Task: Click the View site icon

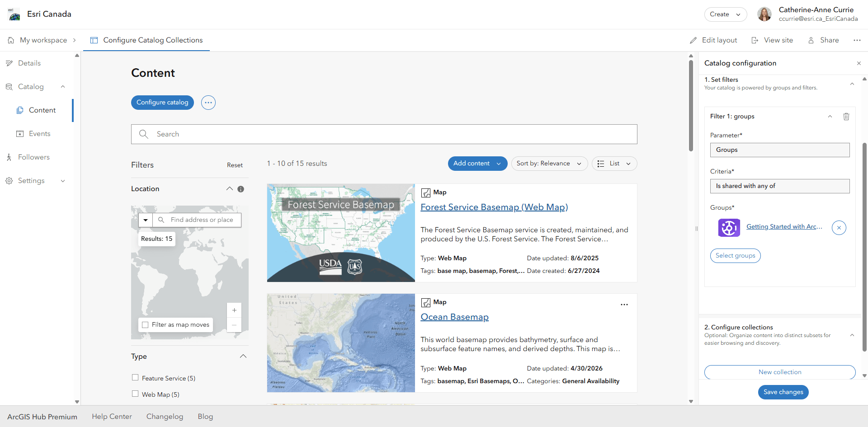Action: point(755,40)
